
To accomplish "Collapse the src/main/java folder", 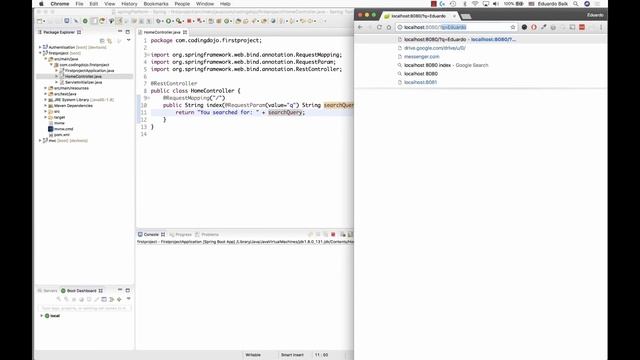I will [x=46, y=59].
